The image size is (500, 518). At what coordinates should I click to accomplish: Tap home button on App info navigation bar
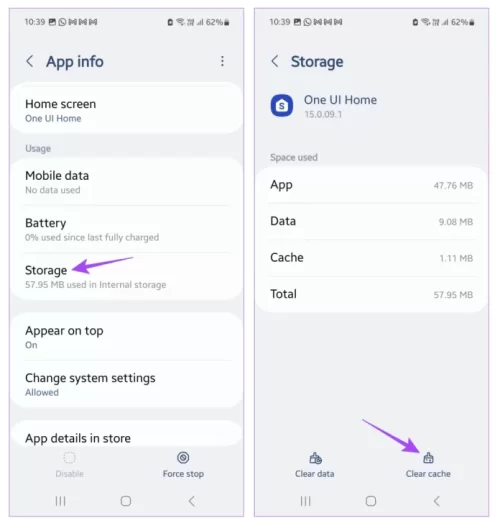[x=126, y=501]
